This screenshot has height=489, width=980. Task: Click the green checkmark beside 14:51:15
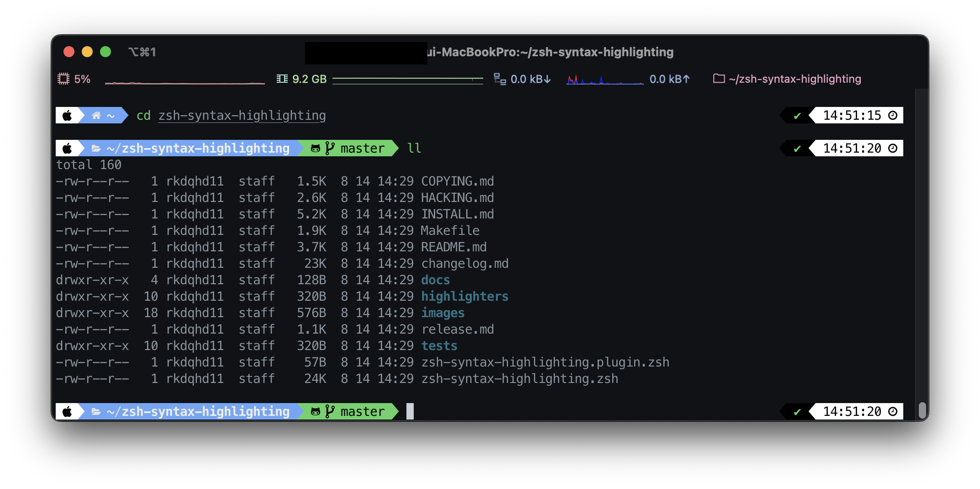click(x=797, y=116)
